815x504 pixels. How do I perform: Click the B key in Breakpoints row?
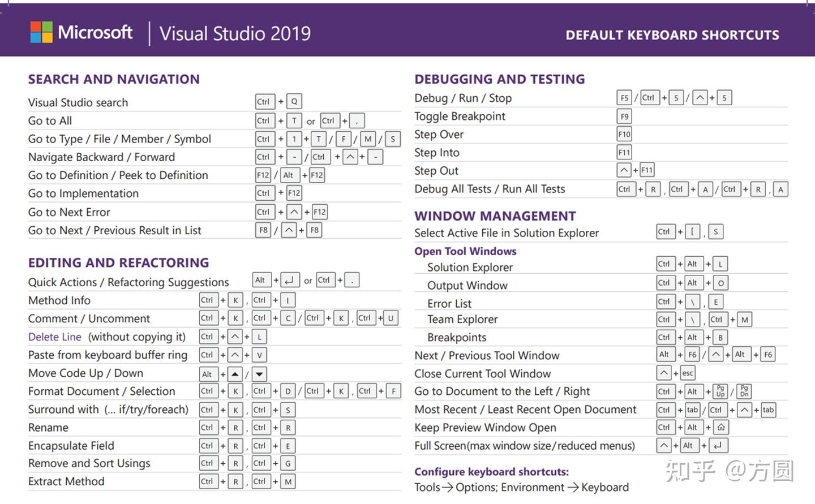720,338
